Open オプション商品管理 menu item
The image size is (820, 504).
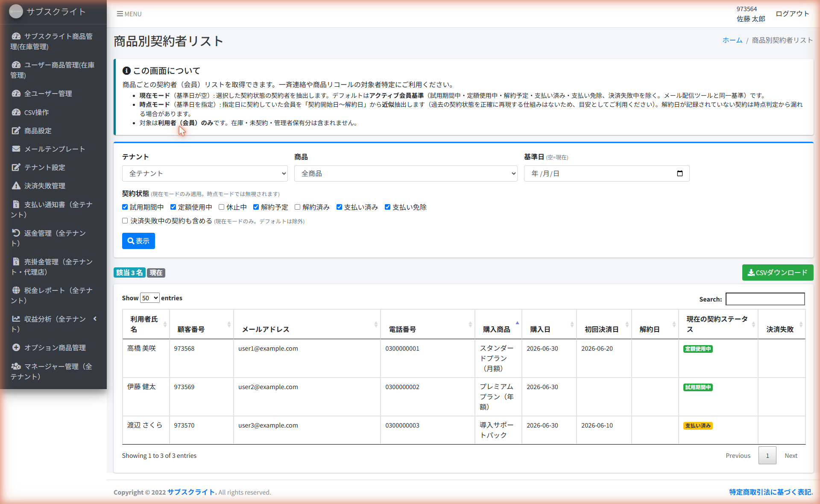coord(53,348)
